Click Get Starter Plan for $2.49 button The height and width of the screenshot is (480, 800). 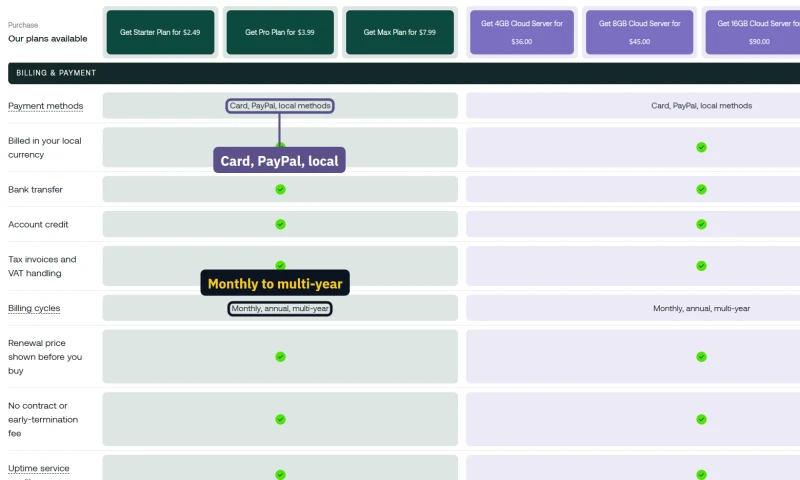(x=160, y=32)
